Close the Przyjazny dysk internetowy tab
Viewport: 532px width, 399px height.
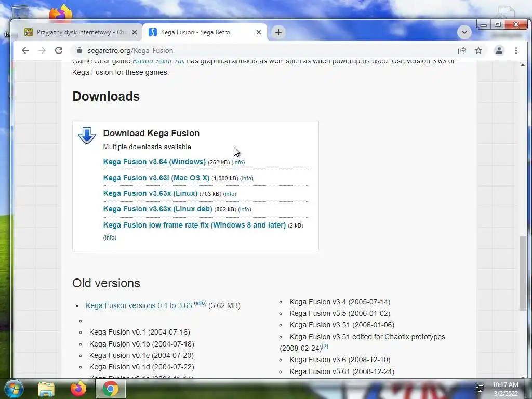pyautogui.click(x=135, y=32)
